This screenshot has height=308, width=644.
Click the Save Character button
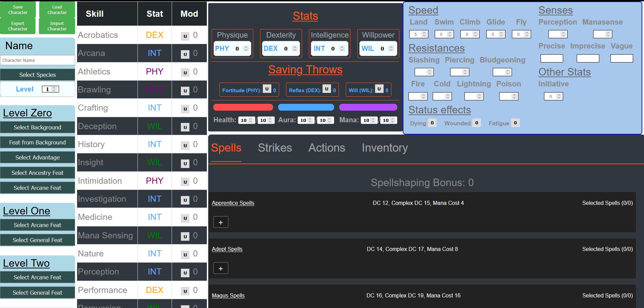click(18, 10)
